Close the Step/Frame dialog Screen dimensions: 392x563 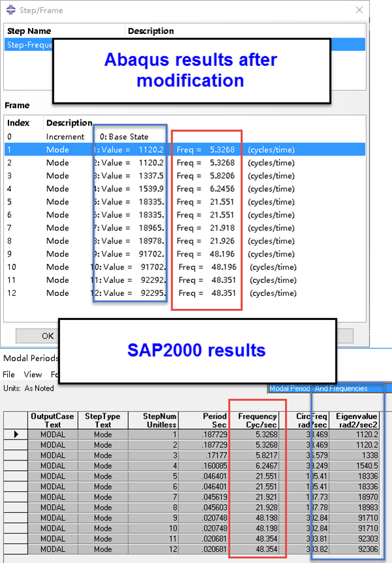pos(359,10)
